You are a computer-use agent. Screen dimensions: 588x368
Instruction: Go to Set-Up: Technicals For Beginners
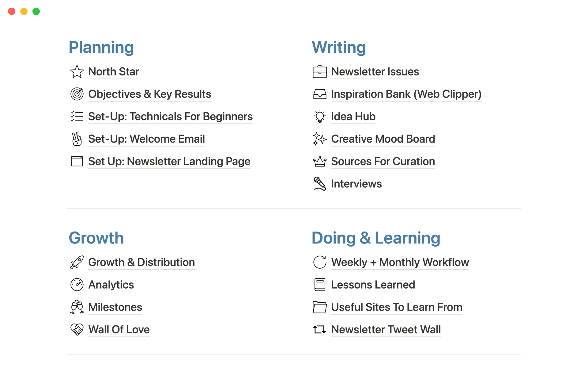170,117
